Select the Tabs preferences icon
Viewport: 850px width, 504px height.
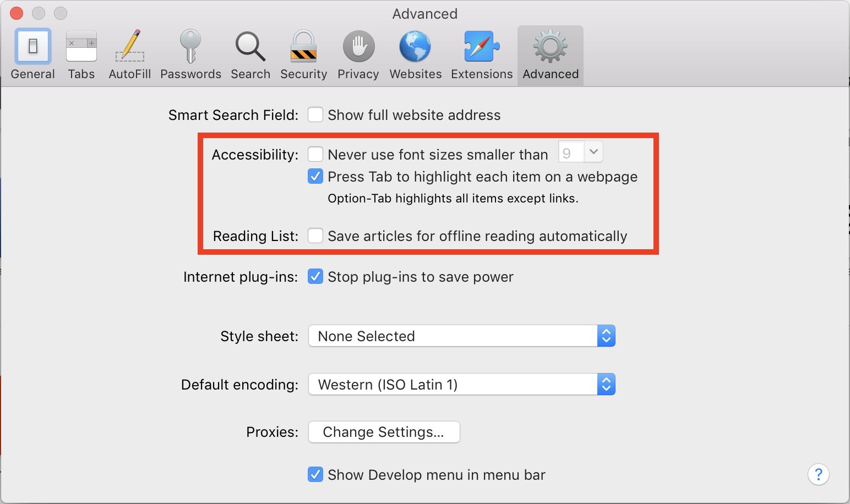[x=81, y=54]
